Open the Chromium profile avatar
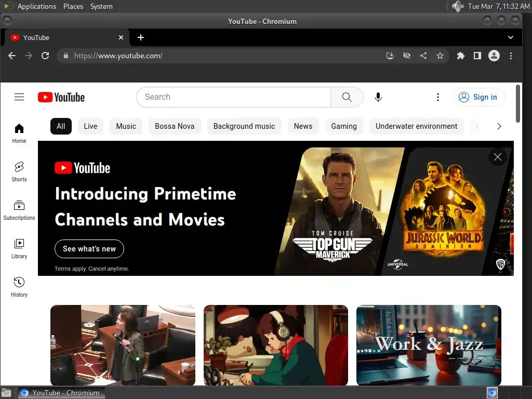 494,56
